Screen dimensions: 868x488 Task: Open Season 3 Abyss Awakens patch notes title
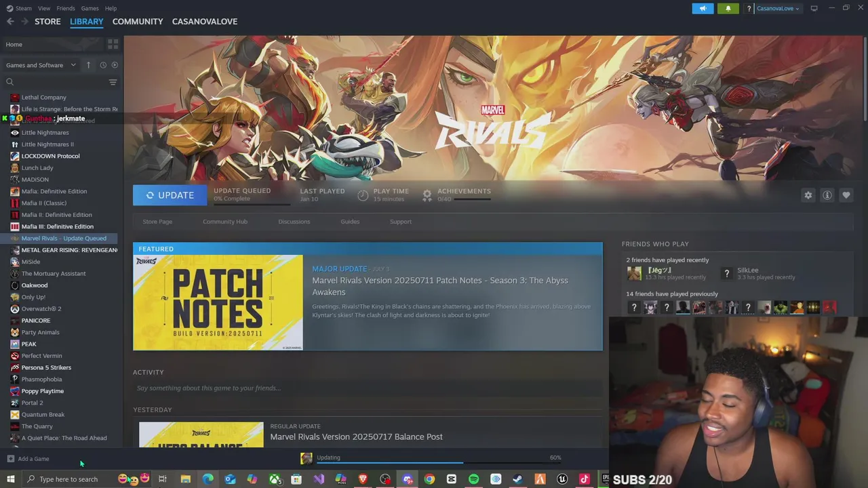coord(440,286)
